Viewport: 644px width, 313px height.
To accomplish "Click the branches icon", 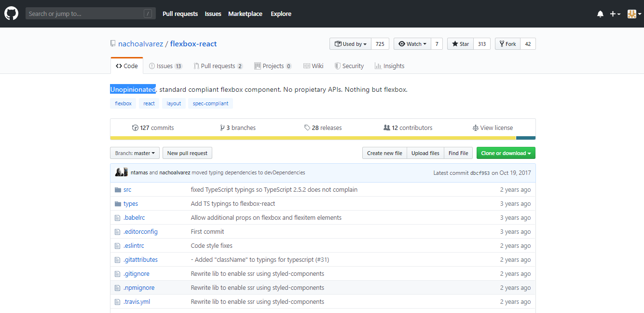I will (x=222, y=128).
